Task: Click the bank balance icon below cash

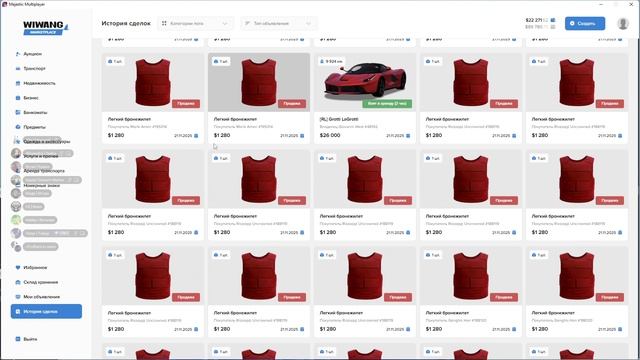Action: click(553, 27)
